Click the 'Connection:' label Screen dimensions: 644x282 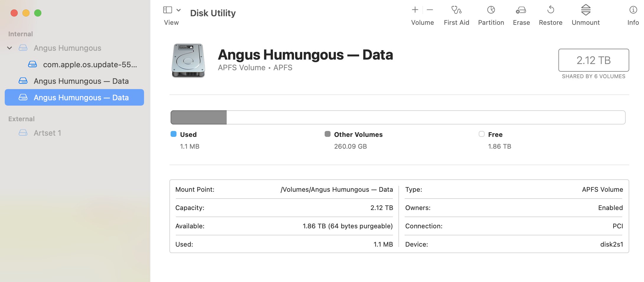[x=424, y=226]
